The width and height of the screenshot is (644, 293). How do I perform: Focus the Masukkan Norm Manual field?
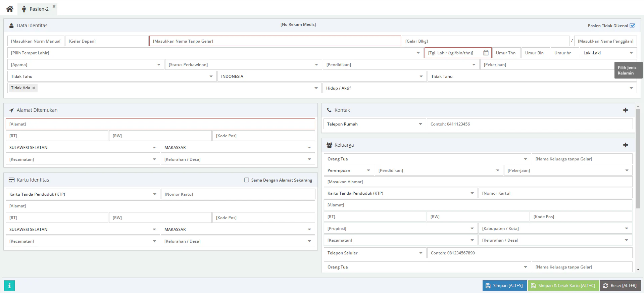point(36,41)
